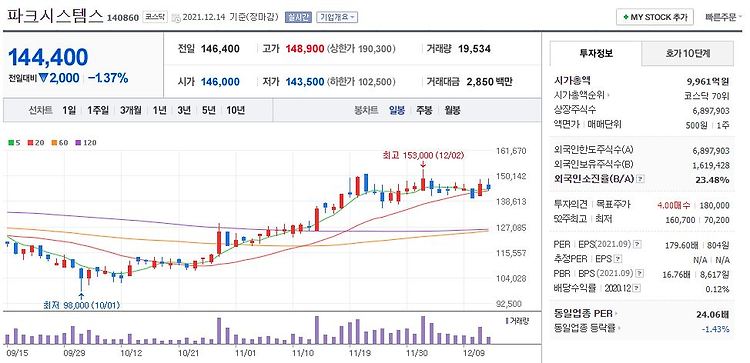This screenshot has height=363, width=750.
Task: Click the 실시간 badge button
Action: point(298,18)
